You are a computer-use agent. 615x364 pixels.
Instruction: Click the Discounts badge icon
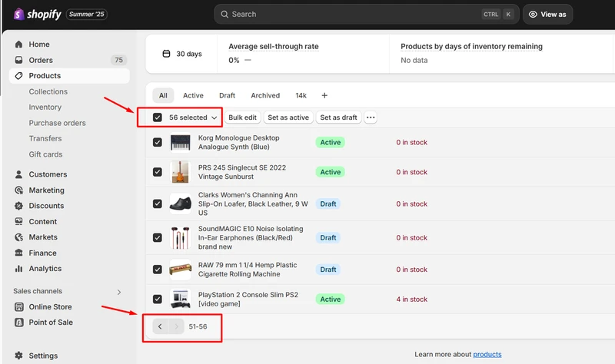pyautogui.click(x=18, y=206)
